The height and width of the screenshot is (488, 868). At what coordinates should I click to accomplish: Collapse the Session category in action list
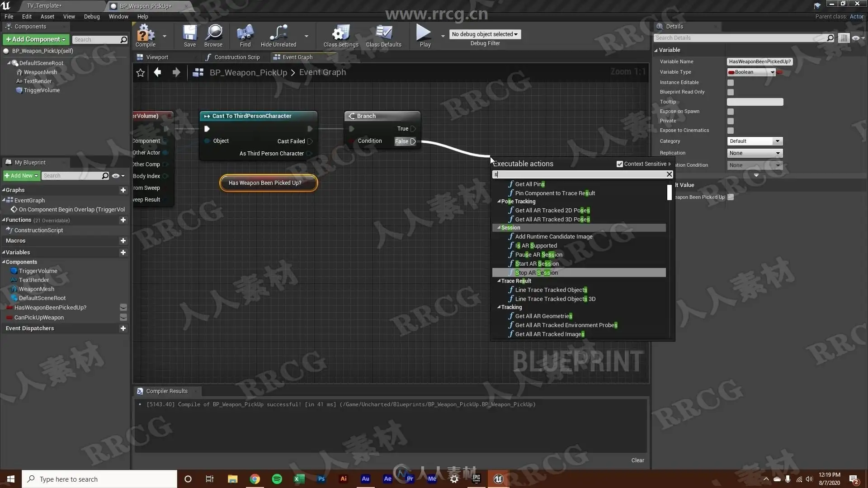499,228
